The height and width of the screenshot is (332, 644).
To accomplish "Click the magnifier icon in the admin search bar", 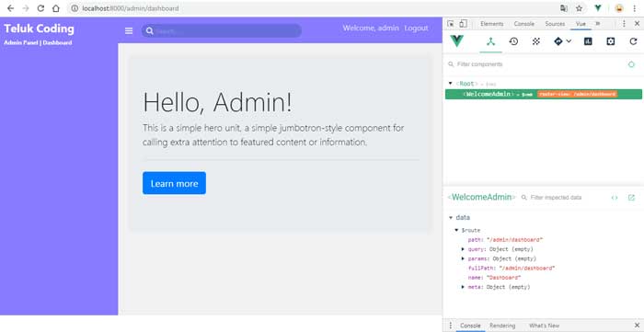I will [x=149, y=30].
